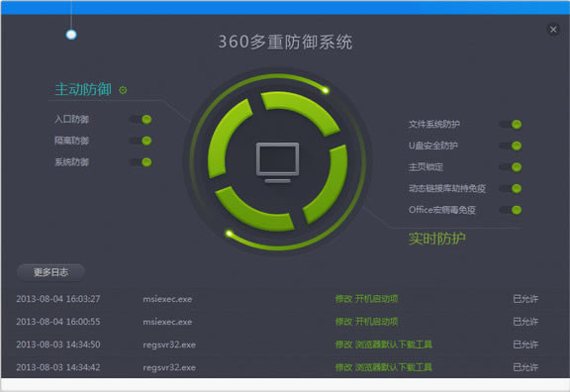This screenshot has height=392, width=570.
Task: Click 已允许 status in the 16:03:27 row
Action: 525,299
